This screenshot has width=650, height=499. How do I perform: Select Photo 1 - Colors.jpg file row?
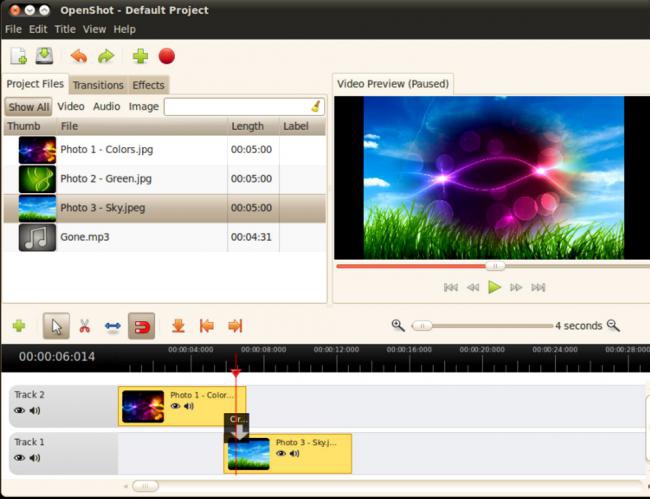coord(165,150)
